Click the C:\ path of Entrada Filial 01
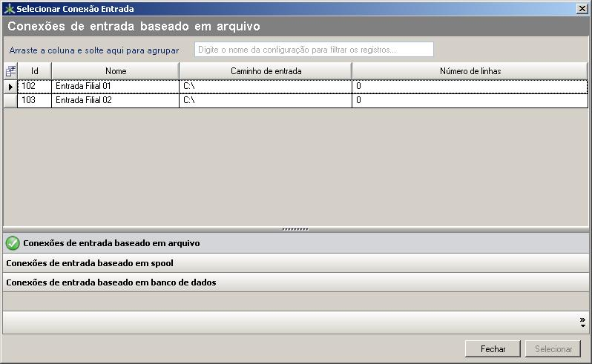The height and width of the screenshot is (364, 592). click(x=266, y=87)
